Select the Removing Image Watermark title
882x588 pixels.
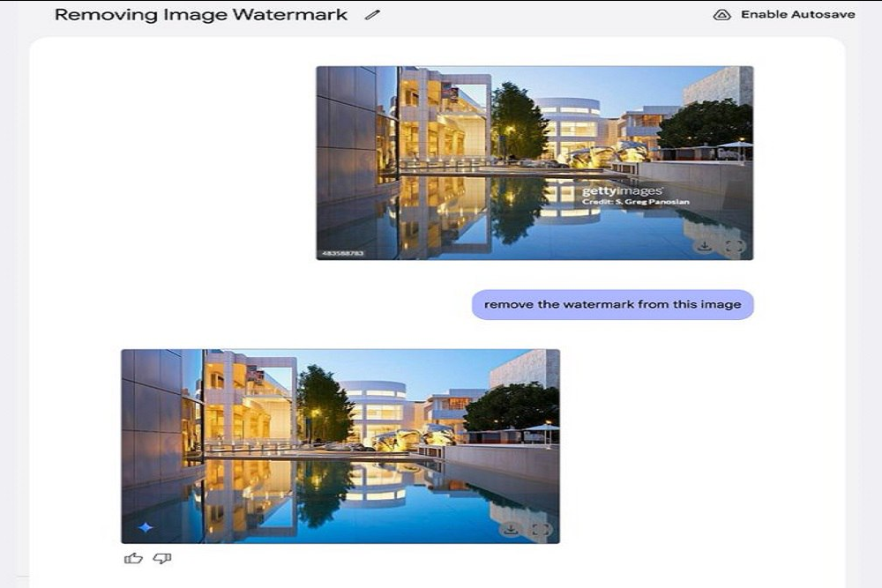[x=201, y=15]
